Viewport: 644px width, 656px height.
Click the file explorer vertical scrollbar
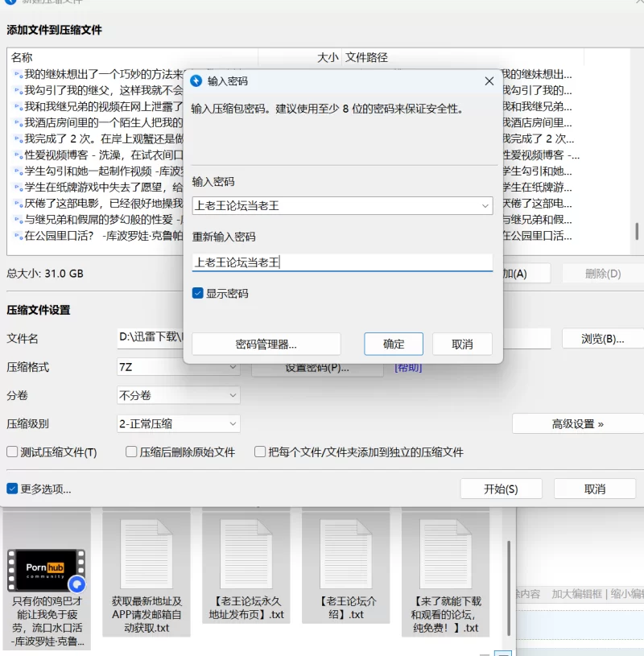pyautogui.click(x=509, y=588)
